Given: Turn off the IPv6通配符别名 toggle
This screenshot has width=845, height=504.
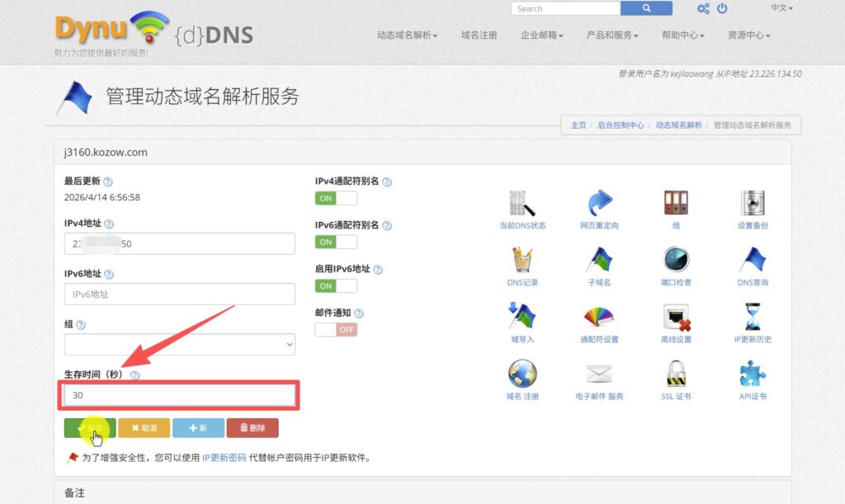Looking at the screenshot, I should click(x=335, y=241).
